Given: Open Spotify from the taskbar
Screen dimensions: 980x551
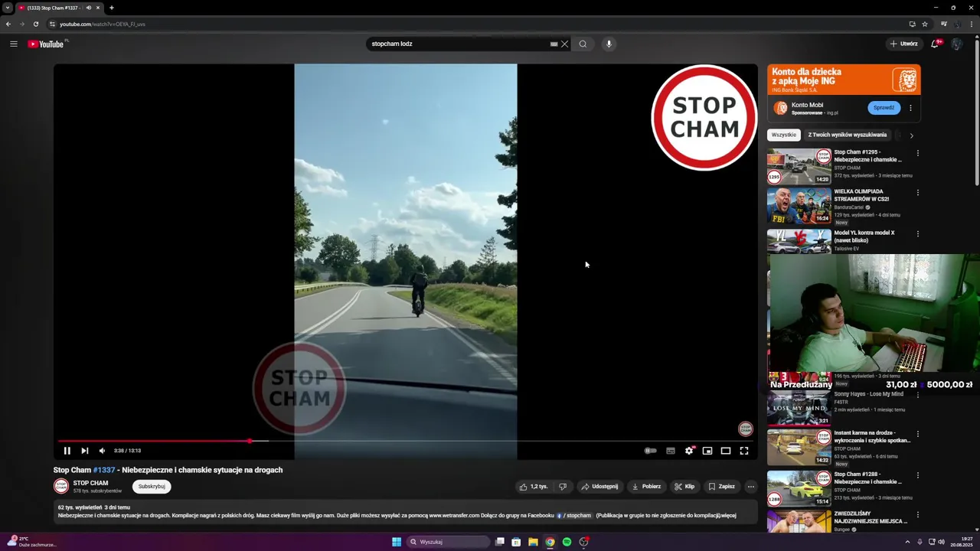Looking at the screenshot, I should tap(567, 542).
